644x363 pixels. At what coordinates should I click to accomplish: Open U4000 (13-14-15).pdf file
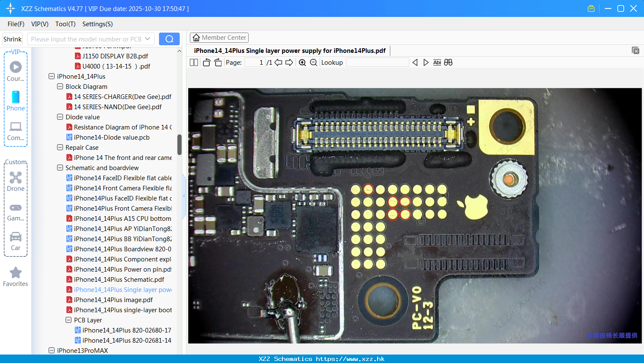pyautogui.click(x=112, y=66)
